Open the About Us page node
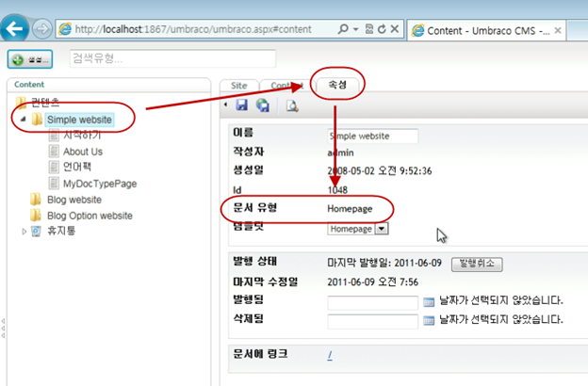This screenshot has height=386, width=588. click(83, 152)
